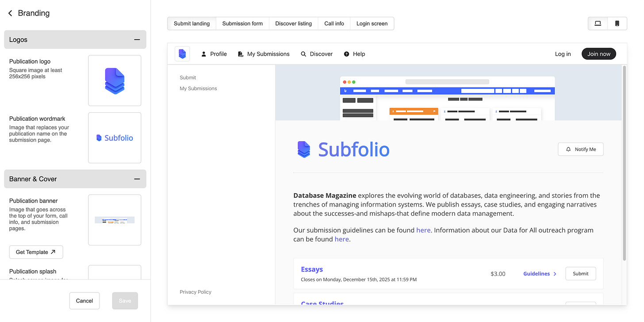Click the disabled Save button
644x322 pixels.
[125, 301]
